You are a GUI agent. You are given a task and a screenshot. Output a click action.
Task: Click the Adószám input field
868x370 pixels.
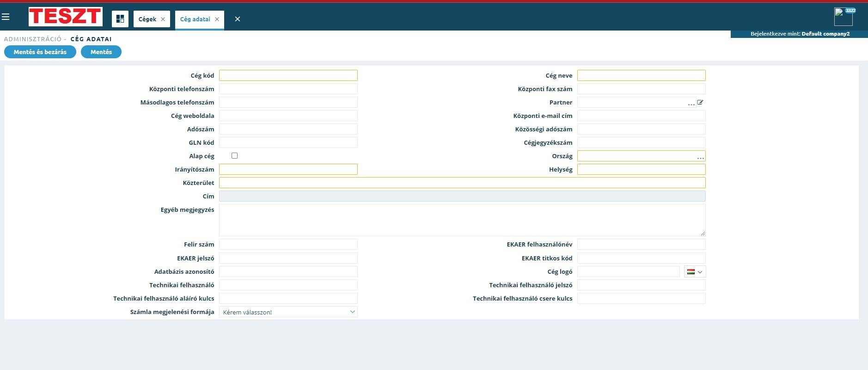(x=288, y=129)
